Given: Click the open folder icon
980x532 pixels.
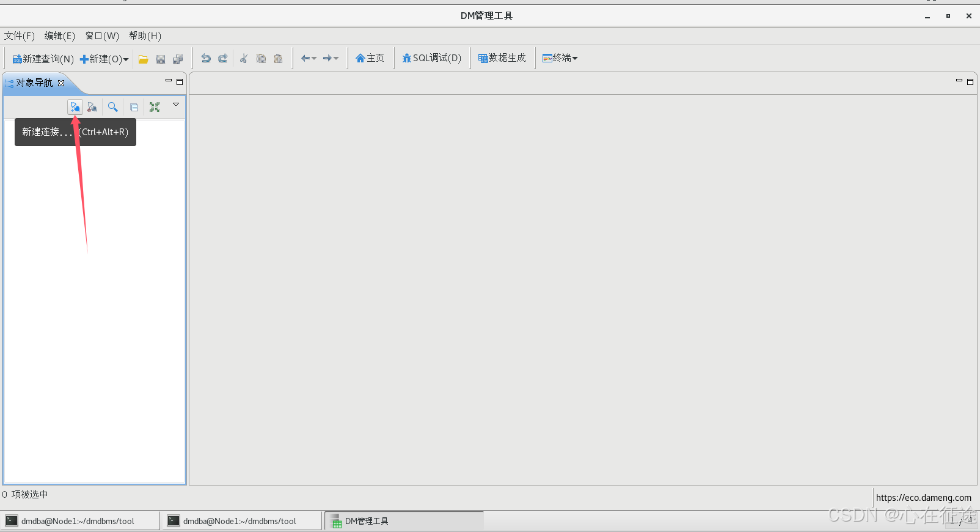Looking at the screenshot, I should click(x=143, y=59).
